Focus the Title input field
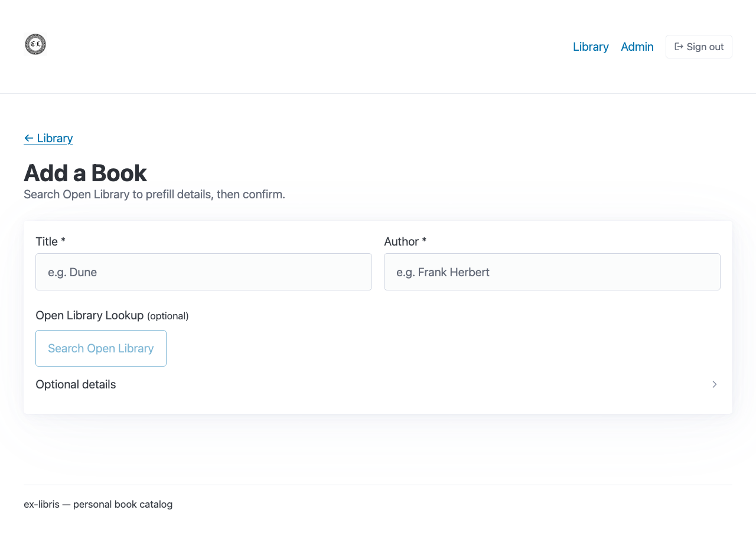This screenshot has width=756, height=536. [x=204, y=272]
